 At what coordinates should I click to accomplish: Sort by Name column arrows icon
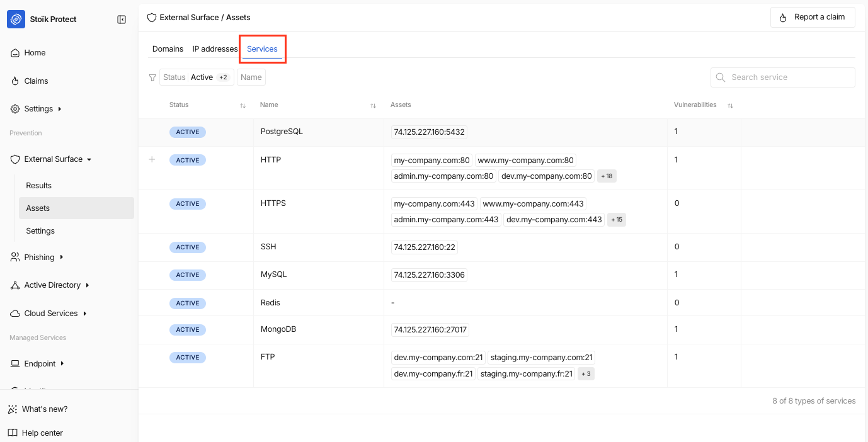pyautogui.click(x=373, y=106)
